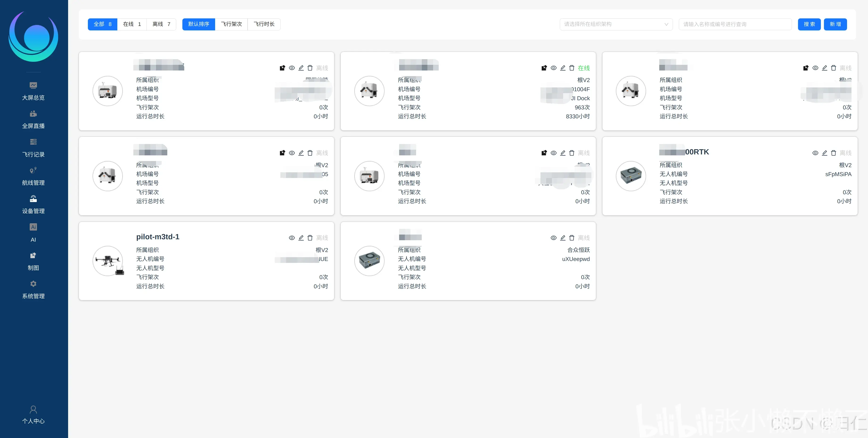Click the circular app logo in the sidebar
Image resolution: width=868 pixels, height=438 pixels.
click(x=33, y=36)
